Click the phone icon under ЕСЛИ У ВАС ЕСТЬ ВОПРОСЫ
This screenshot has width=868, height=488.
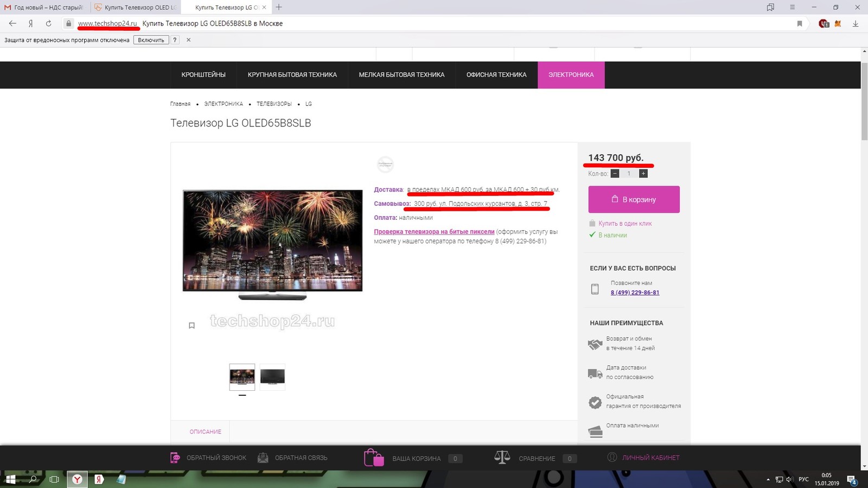click(595, 289)
